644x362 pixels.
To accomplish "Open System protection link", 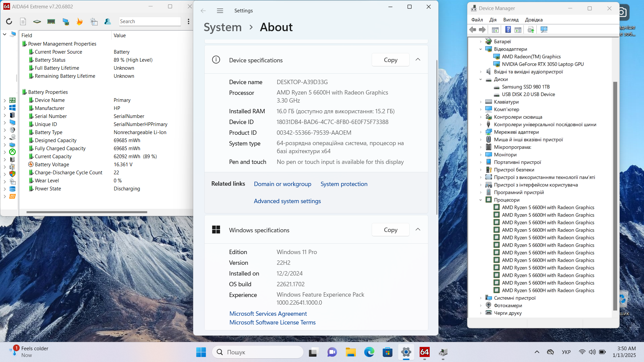I will pyautogui.click(x=344, y=184).
